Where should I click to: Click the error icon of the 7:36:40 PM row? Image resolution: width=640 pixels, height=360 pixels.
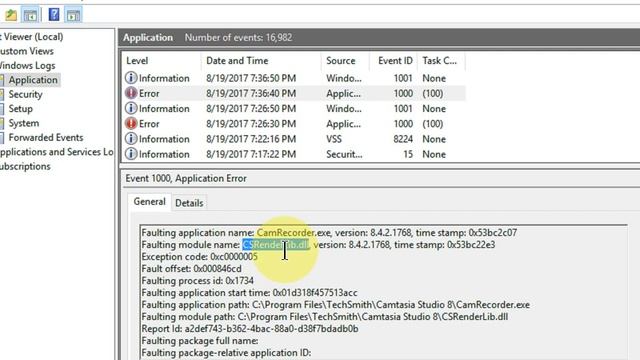coord(131,93)
